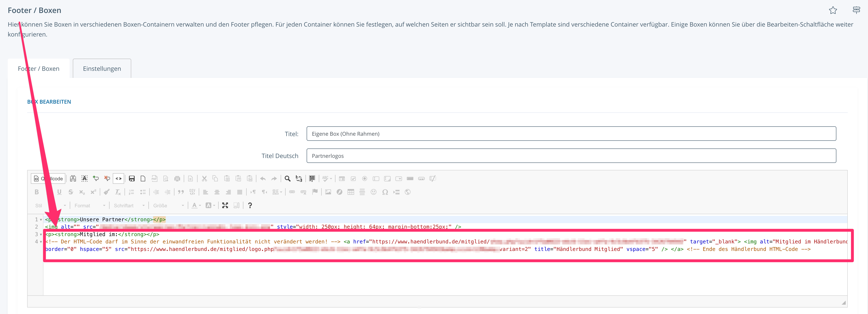Open the Format dropdown
The width and height of the screenshot is (868, 314).
90,205
